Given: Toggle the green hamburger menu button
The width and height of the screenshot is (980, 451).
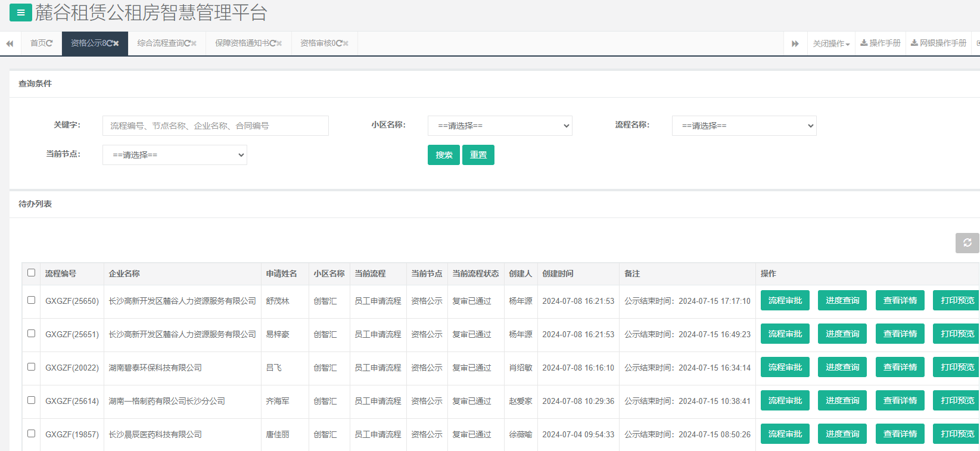Looking at the screenshot, I should tap(20, 13).
